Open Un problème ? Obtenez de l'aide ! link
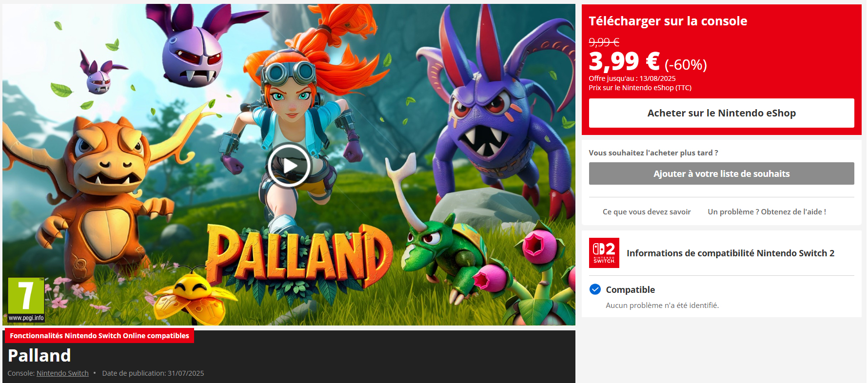This screenshot has height=383, width=868. coord(767,212)
